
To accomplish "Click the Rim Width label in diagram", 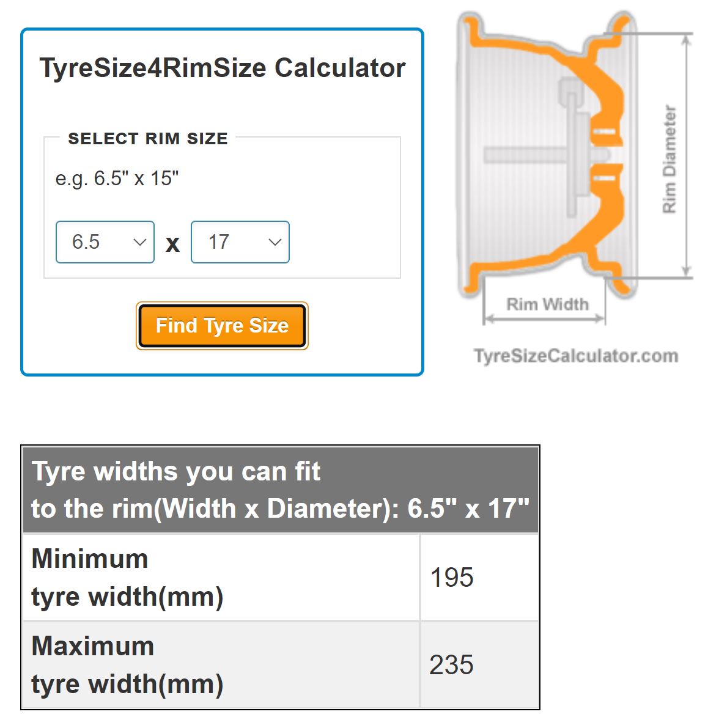I will [x=547, y=304].
